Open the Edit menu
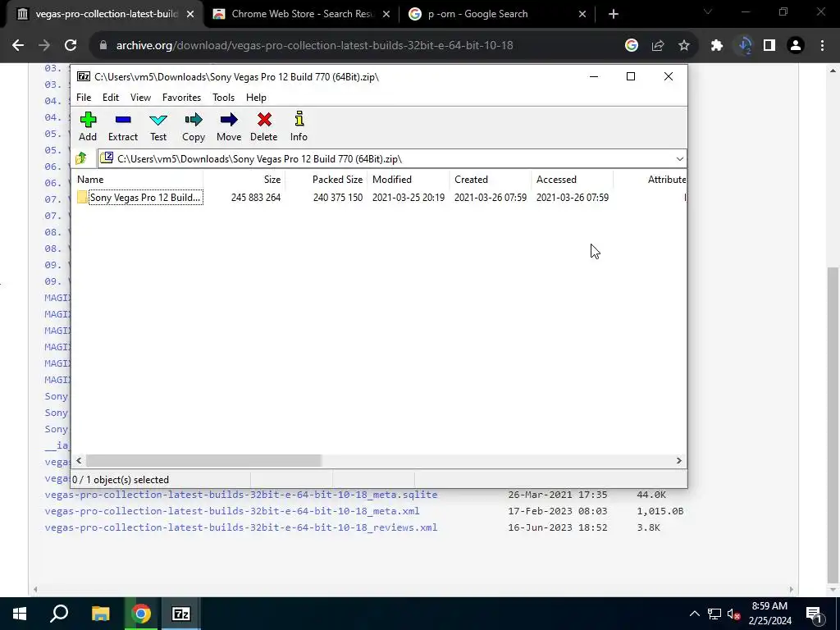The image size is (840, 630). point(111,98)
